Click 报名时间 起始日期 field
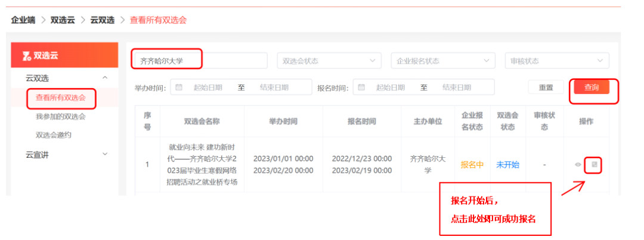Image resolution: width=644 pixels, height=240 pixels. click(x=391, y=88)
